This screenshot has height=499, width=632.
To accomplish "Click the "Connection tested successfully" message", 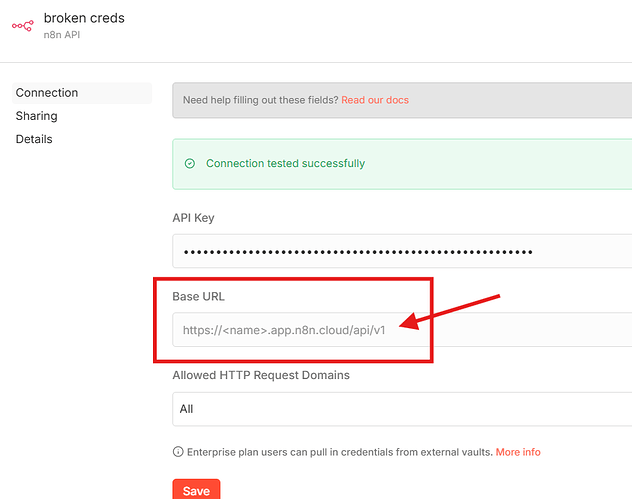I will coord(285,164).
